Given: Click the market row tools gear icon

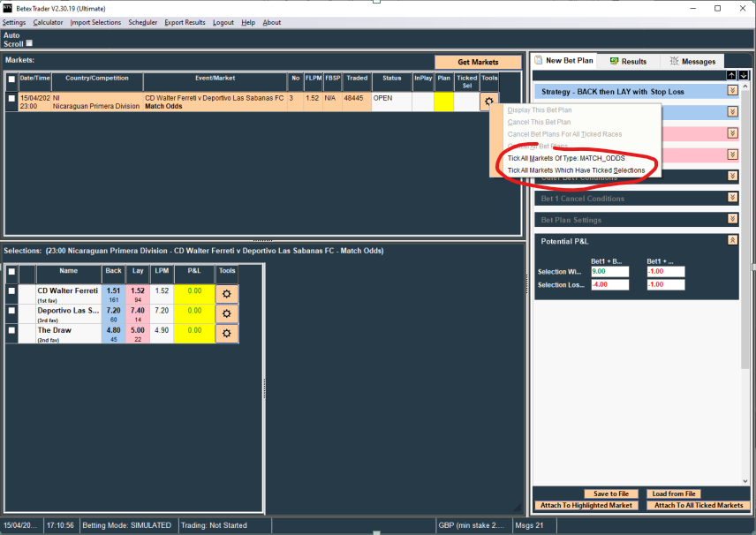Looking at the screenshot, I should (488, 102).
